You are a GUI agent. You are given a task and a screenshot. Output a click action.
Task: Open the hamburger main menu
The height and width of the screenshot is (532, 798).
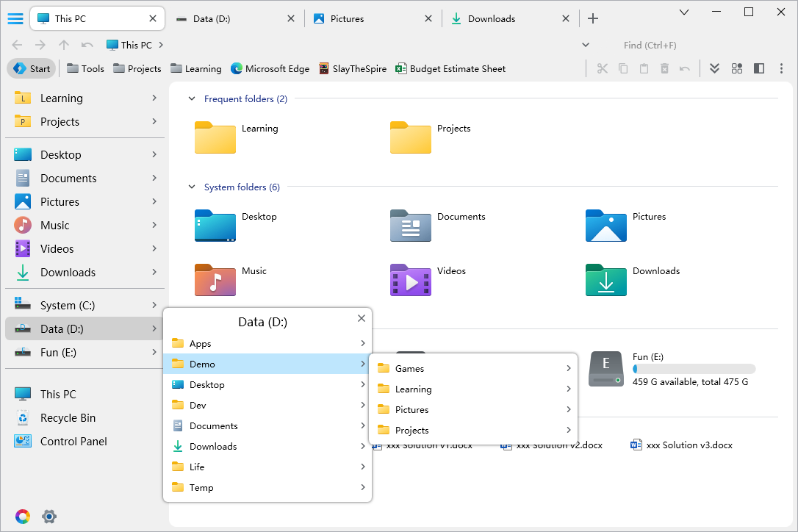pos(15,19)
